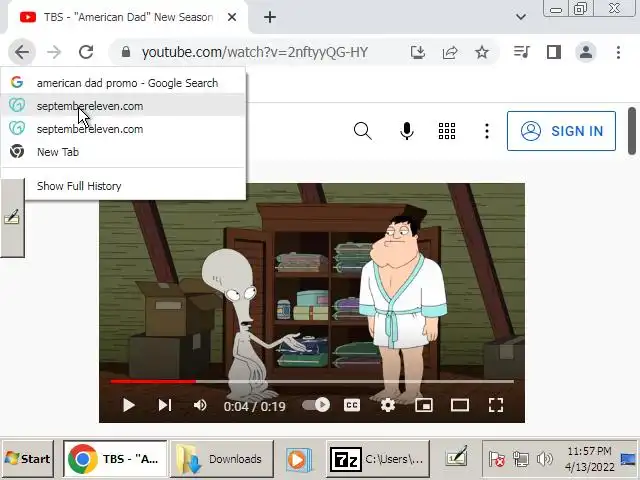640x480 pixels.
Task: Open the tab search chevron
Action: point(520,17)
